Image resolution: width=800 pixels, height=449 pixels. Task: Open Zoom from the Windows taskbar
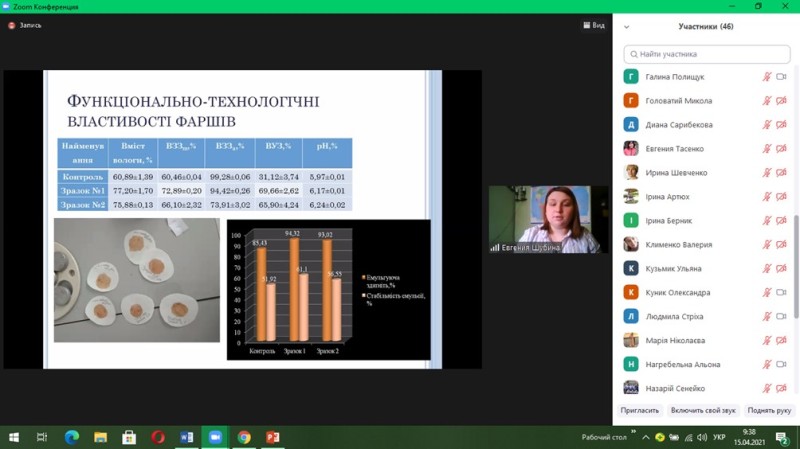(215, 437)
